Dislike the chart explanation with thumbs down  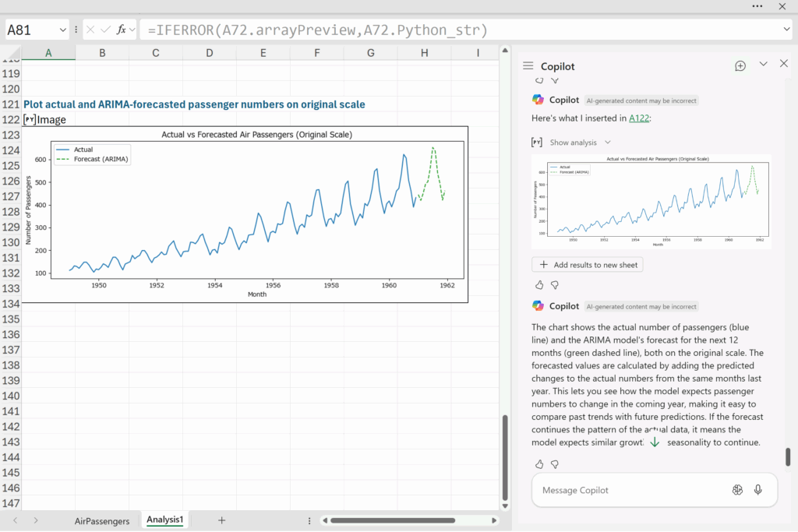click(x=555, y=464)
